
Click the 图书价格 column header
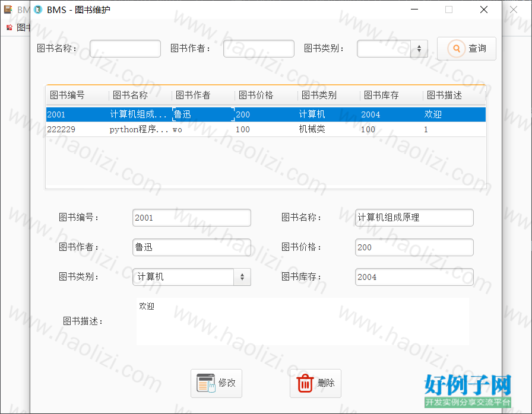267,95
